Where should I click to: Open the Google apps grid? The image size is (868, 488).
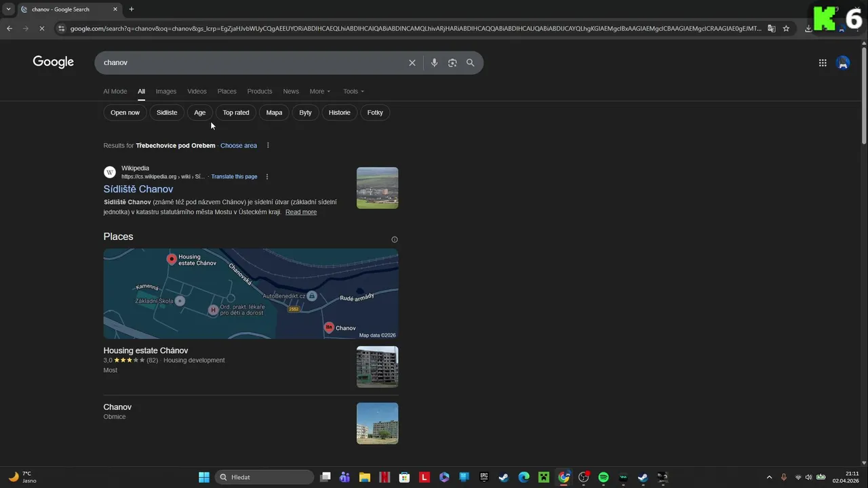823,62
